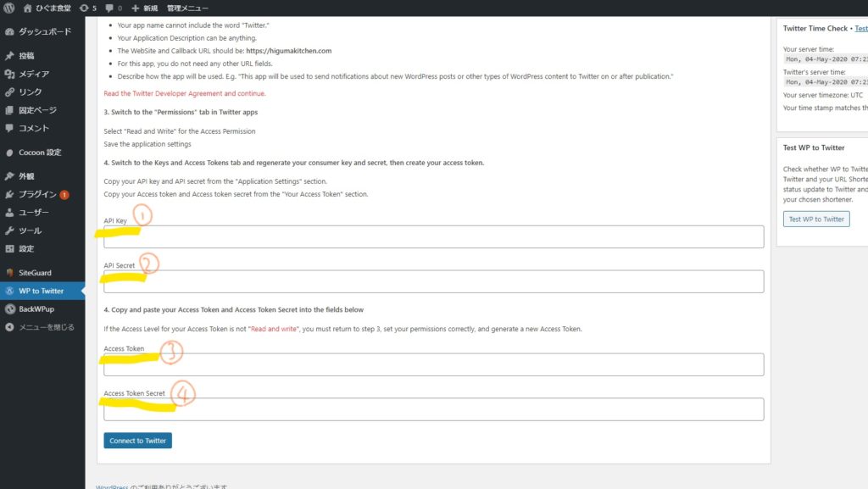Click the 投稿 pin icon
868x489 pixels.
(9, 55)
